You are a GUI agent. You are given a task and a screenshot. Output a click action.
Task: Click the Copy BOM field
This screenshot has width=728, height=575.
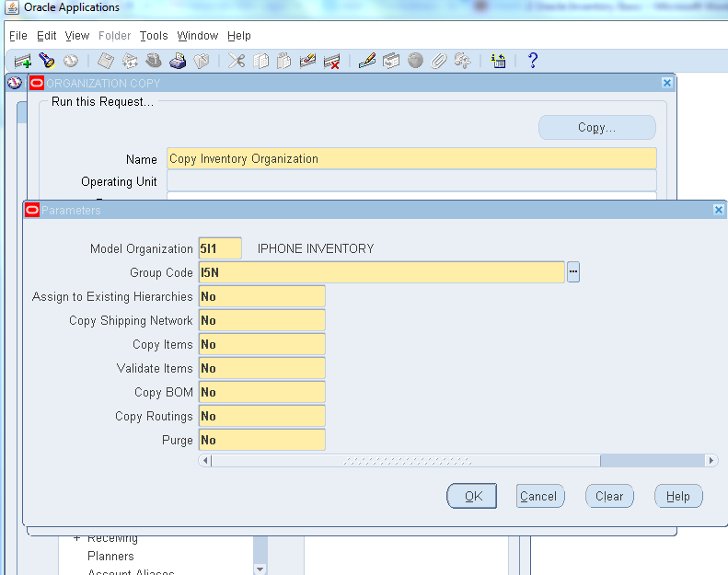coord(262,392)
